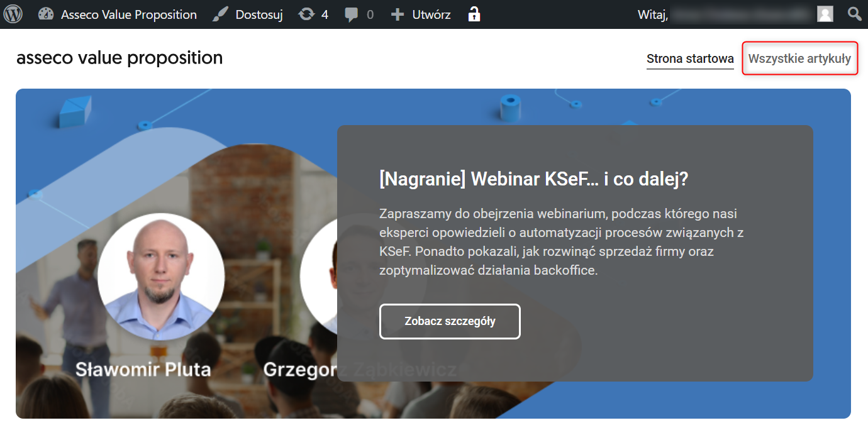Select Wszystkie artykuły in the navigation
The width and height of the screenshot is (868, 435).
[799, 58]
